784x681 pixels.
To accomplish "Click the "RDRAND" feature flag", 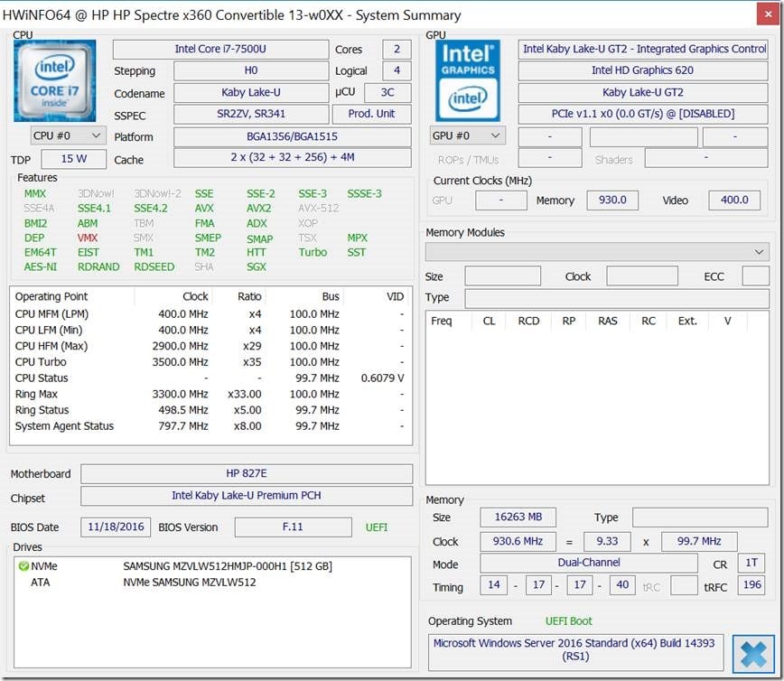I will coord(98,267).
